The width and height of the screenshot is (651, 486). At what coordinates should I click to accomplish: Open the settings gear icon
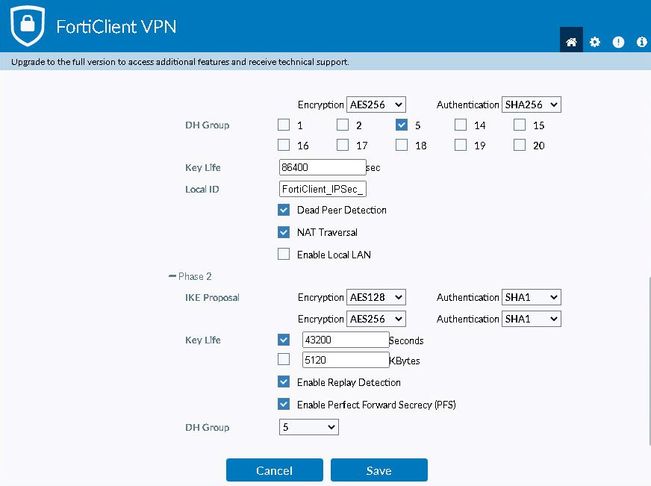pyautogui.click(x=595, y=42)
